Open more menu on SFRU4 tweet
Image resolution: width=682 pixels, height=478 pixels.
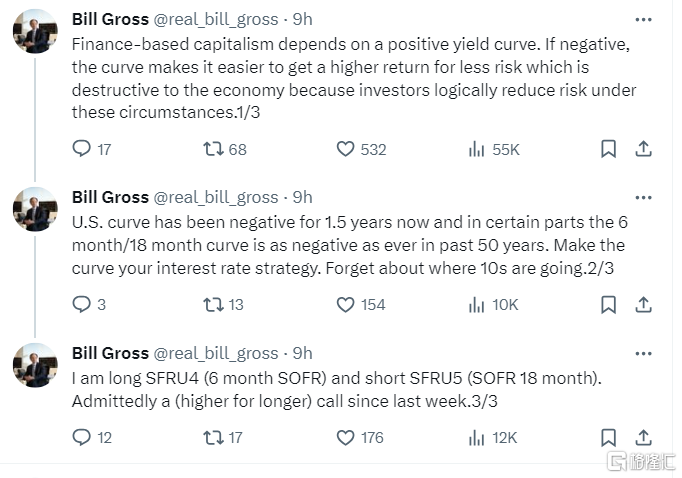[x=643, y=353]
